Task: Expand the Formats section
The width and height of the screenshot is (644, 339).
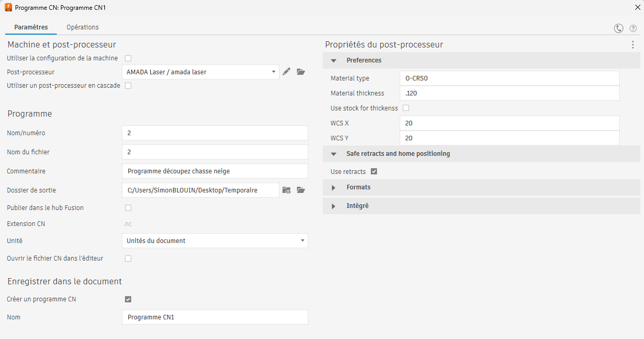Action: point(358,187)
